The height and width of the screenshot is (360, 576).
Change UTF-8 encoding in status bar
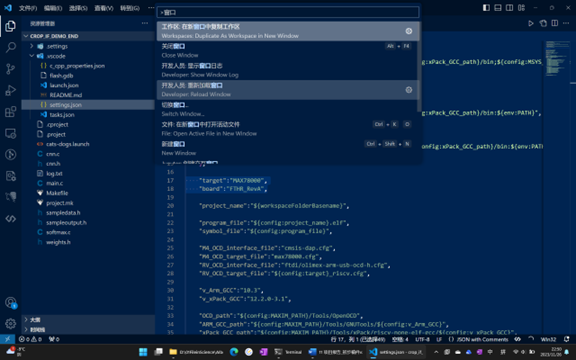[x=422, y=339]
